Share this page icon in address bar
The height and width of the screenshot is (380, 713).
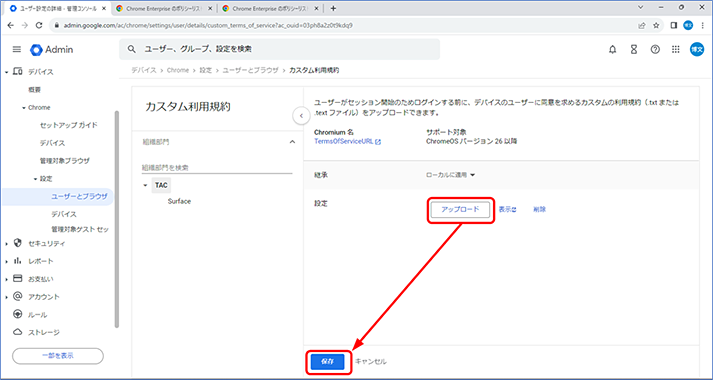[x=642, y=25]
